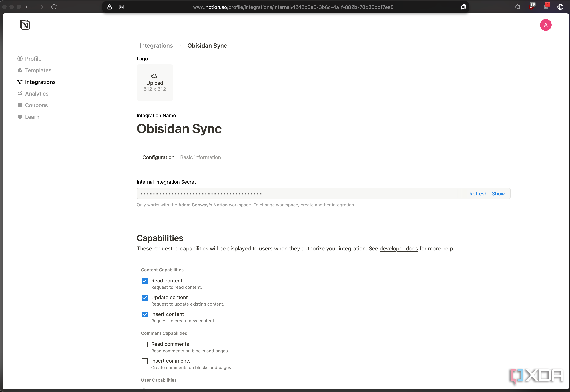Click Show to reveal the secret

[498, 193]
